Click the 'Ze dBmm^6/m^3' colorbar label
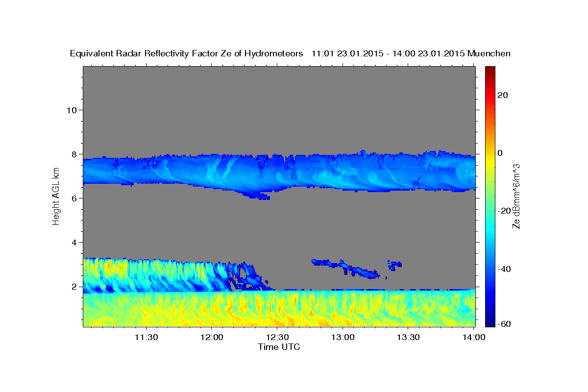 click(x=515, y=196)
